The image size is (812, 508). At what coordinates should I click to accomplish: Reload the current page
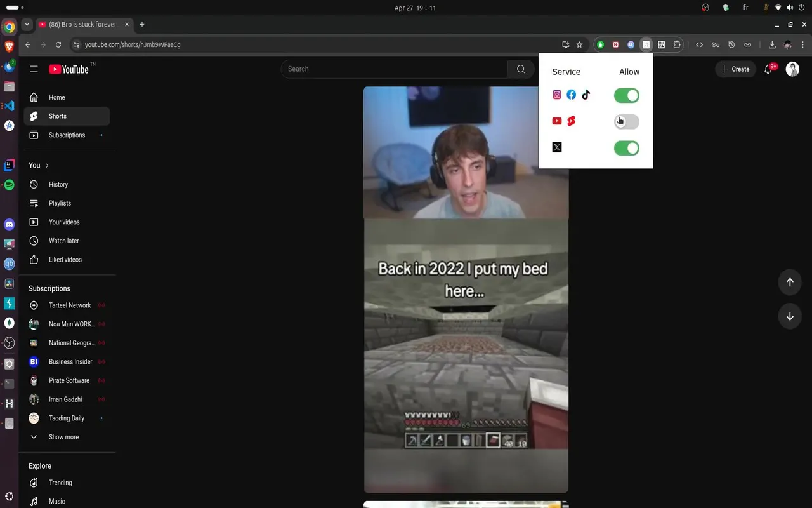tap(58, 45)
